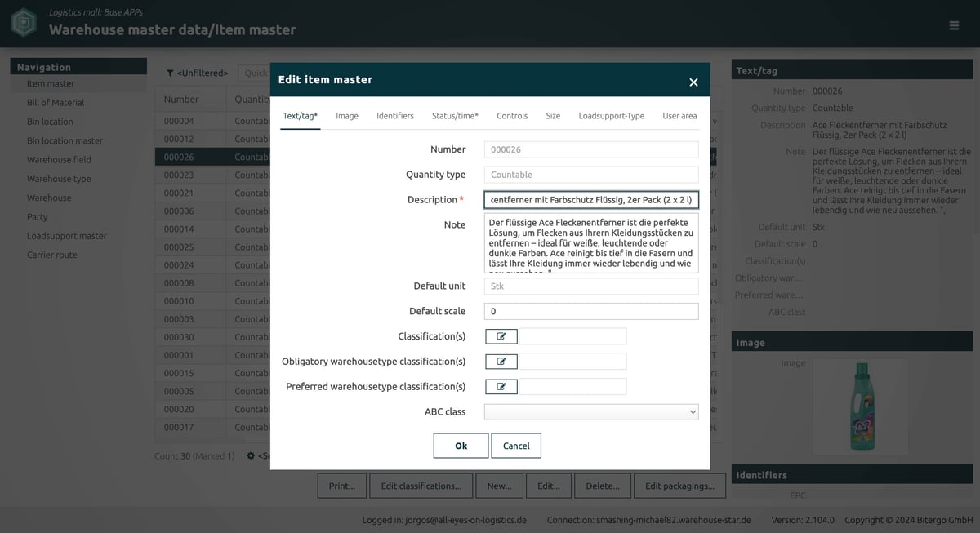Go to Warehouse in Navigation

click(x=49, y=198)
